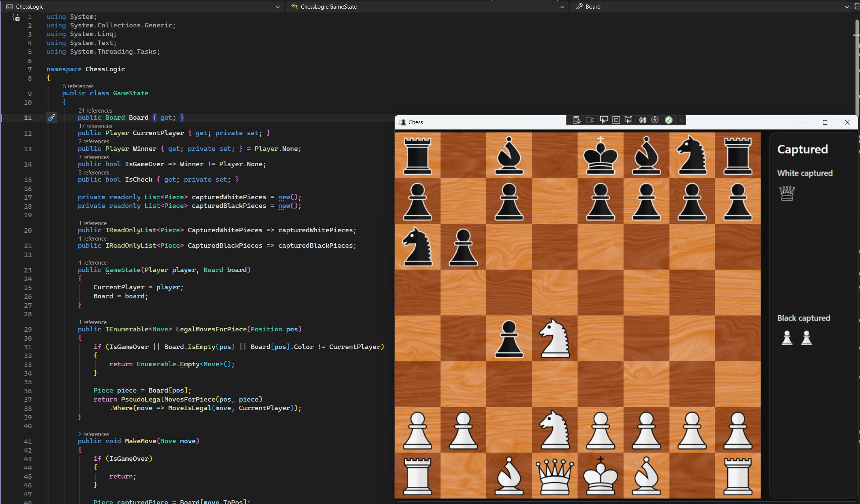Click the glyph icon beside line 1
Viewport: 860px width, 504px height.
point(16,17)
